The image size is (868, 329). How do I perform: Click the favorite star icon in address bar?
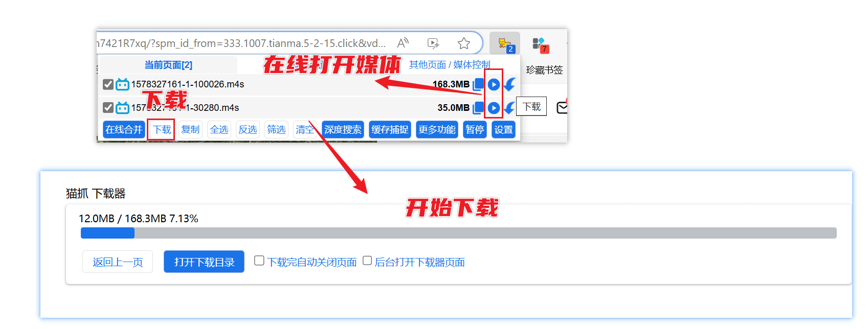[x=464, y=43]
